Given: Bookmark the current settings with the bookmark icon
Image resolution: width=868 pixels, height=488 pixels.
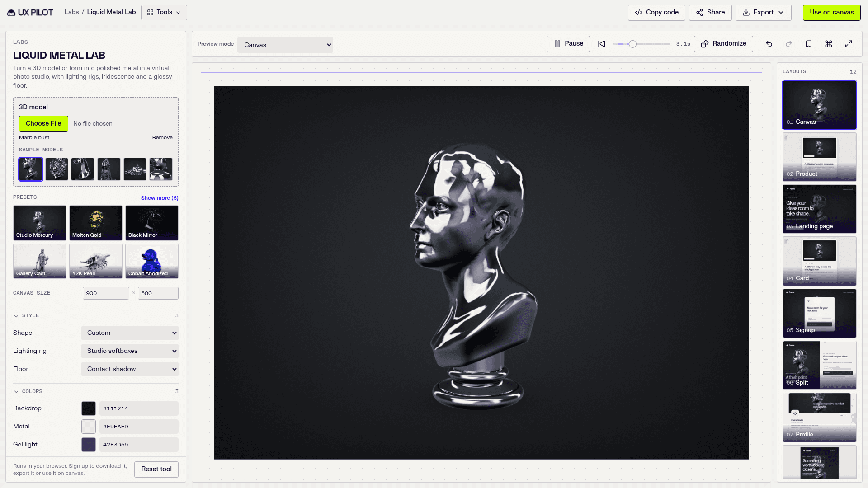Looking at the screenshot, I should click(x=809, y=44).
